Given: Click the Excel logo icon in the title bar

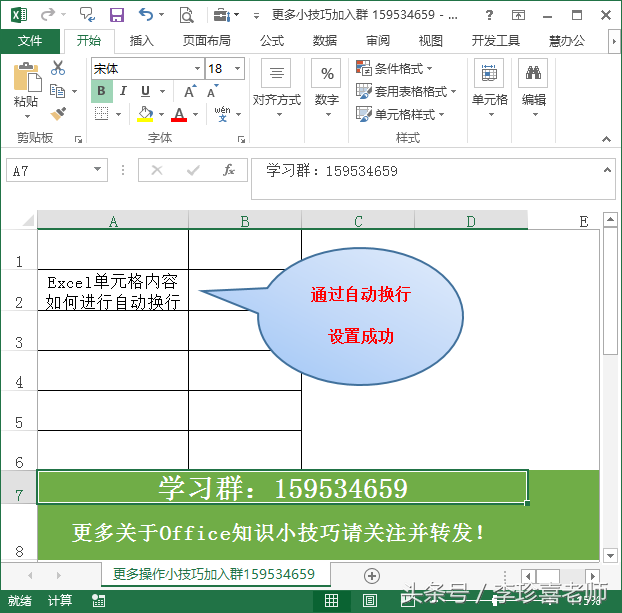Looking at the screenshot, I should click(19, 15).
